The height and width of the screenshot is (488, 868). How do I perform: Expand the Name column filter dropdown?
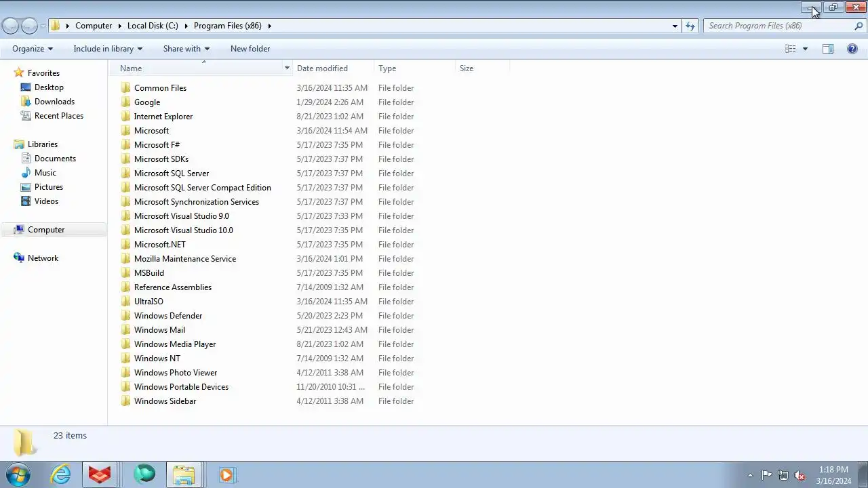288,68
